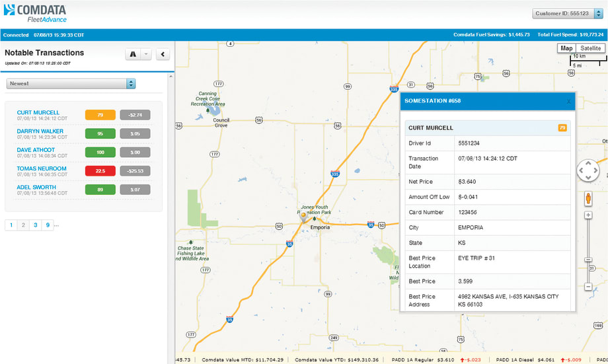Click the PADD 1A Regular ticker entry

tap(436, 360)
